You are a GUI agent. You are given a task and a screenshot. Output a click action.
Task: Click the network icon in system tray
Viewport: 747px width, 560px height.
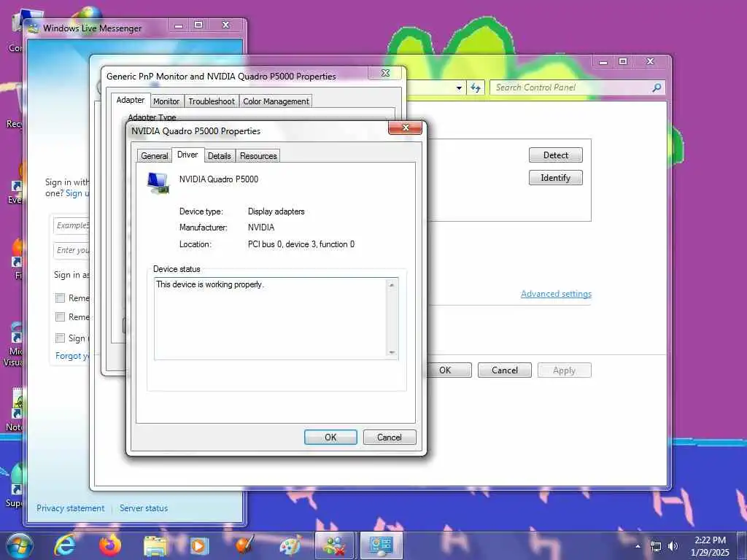point(656,546)
